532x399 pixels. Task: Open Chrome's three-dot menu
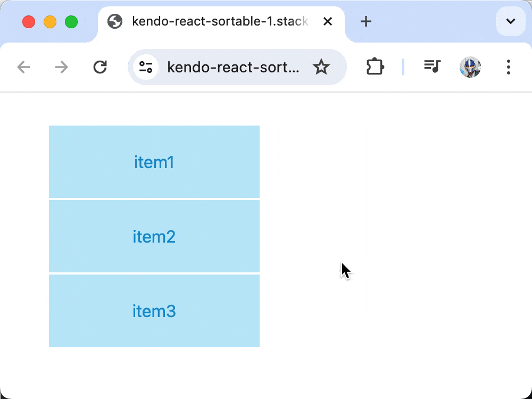coord(508,67)
